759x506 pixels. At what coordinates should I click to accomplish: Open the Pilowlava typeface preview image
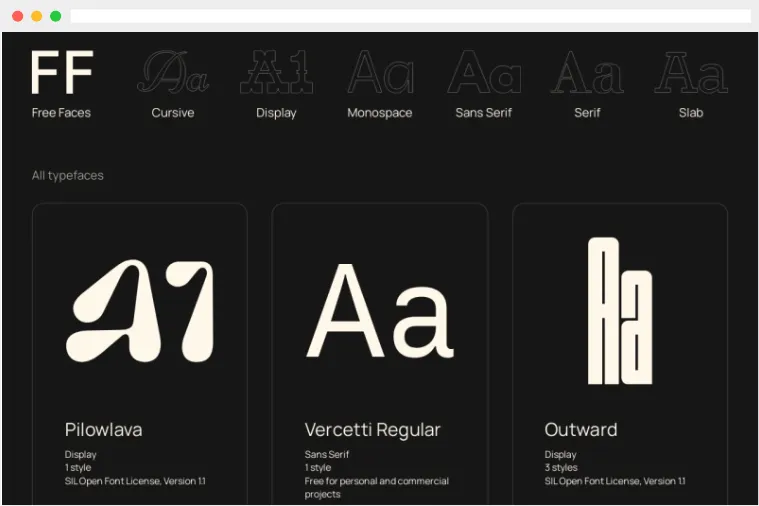pos(140,311)
